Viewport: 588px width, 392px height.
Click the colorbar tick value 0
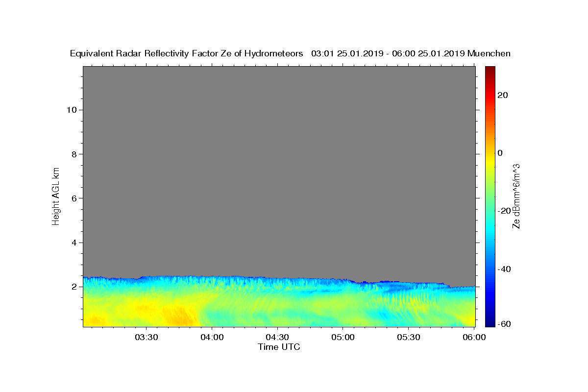(x=500, y=153)
